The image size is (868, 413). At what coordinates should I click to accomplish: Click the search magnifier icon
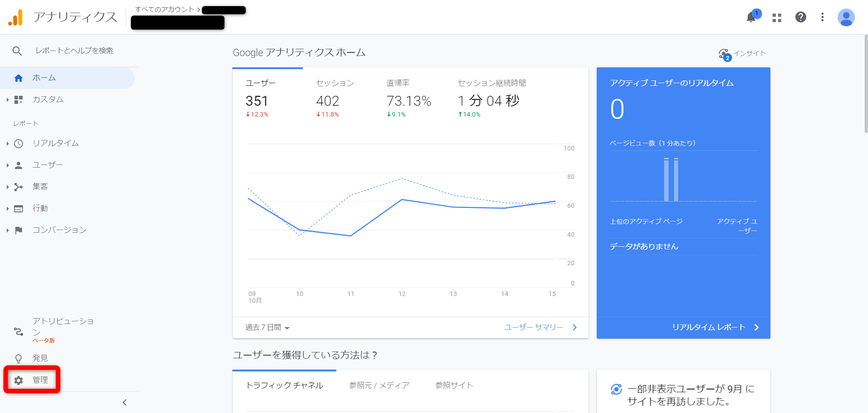[17, 51]
